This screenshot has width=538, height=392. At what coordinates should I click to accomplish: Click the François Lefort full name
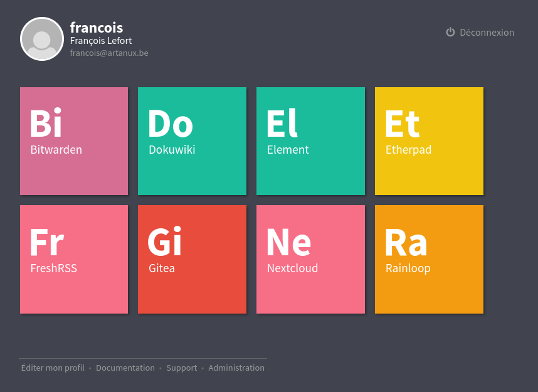101,41
